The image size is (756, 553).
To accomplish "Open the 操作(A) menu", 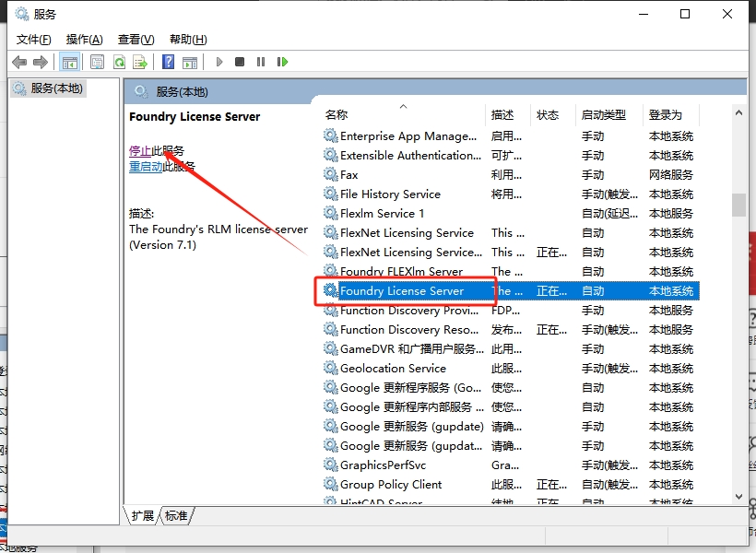I will point(84,39).
